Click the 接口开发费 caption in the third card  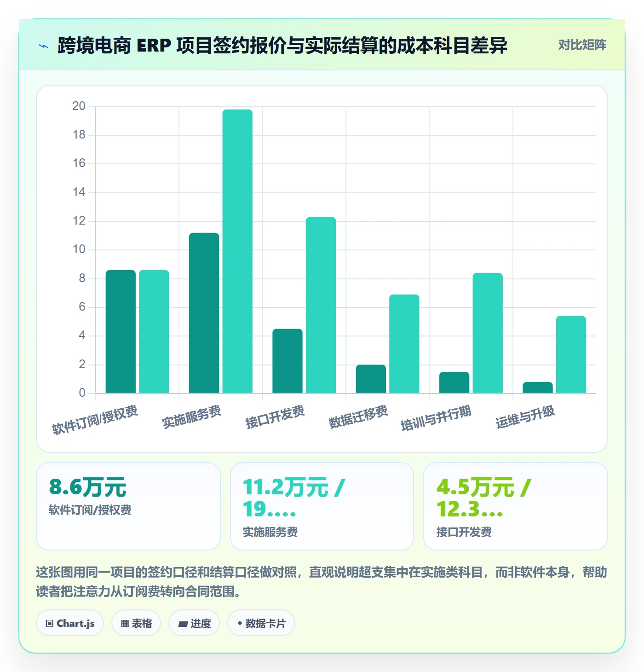(x=464, y=532)
